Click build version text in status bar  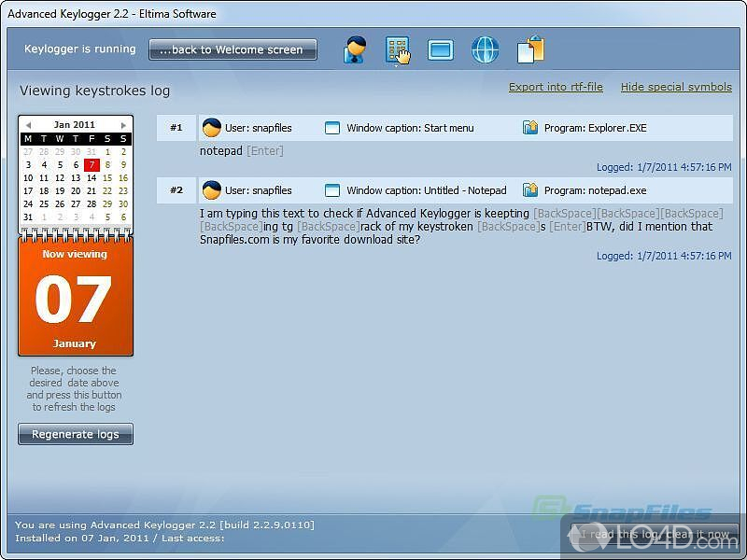165,525
